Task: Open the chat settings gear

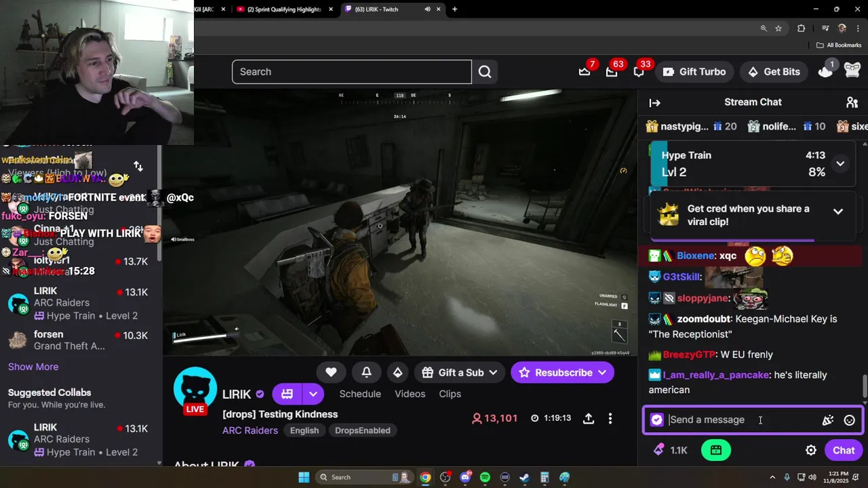Action: coord(811,451)
